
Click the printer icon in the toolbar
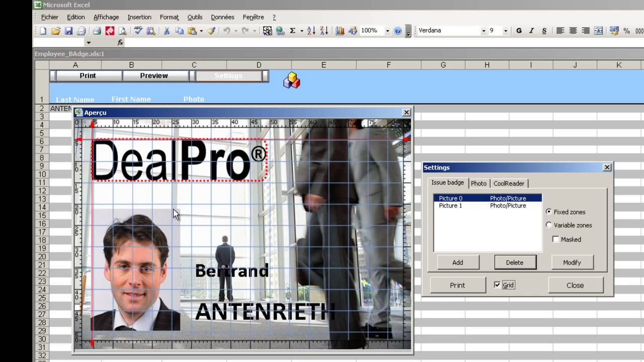pyautogui.click(x=97, y=31)
